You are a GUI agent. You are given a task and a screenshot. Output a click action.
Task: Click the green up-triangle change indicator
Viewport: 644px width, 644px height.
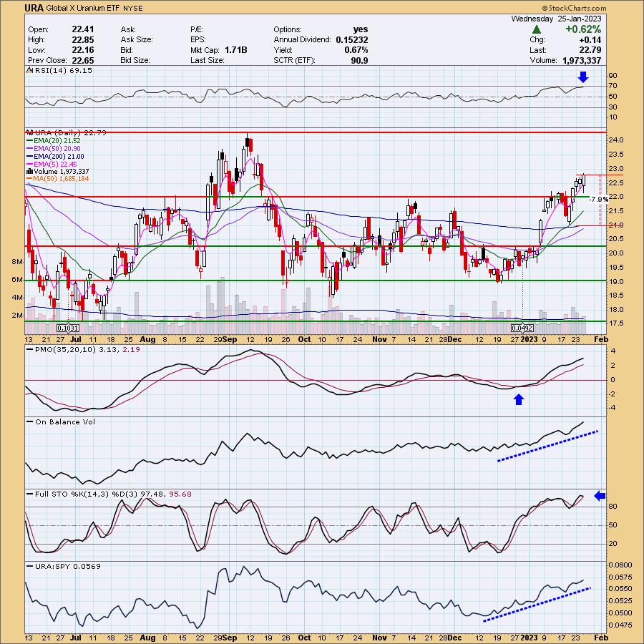536,29
